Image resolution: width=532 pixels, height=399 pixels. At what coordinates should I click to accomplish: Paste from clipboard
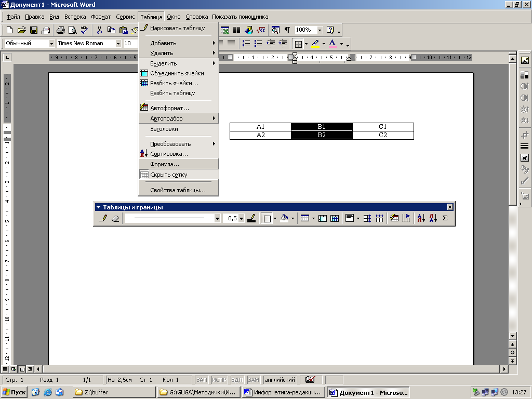[x=123, y=30]
